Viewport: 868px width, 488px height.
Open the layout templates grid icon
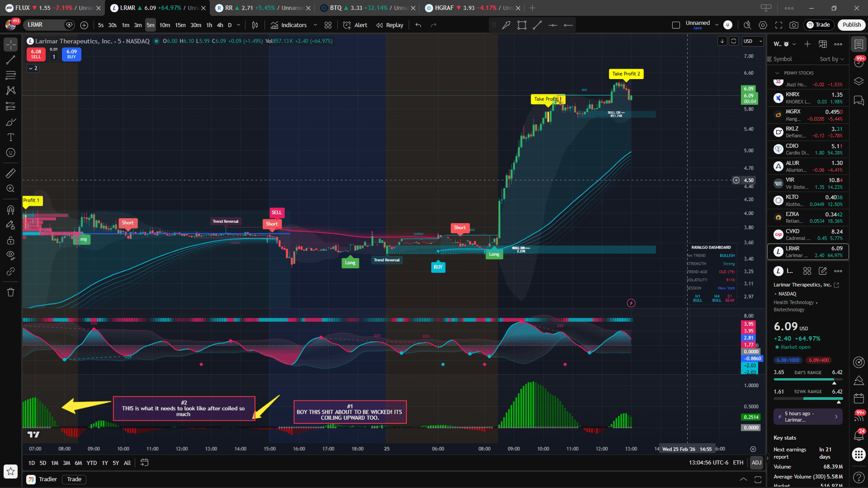point(328,25)
